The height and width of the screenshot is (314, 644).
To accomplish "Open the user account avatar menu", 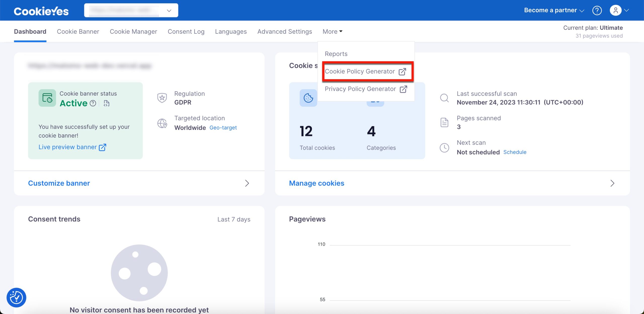I will pos(616,11).
